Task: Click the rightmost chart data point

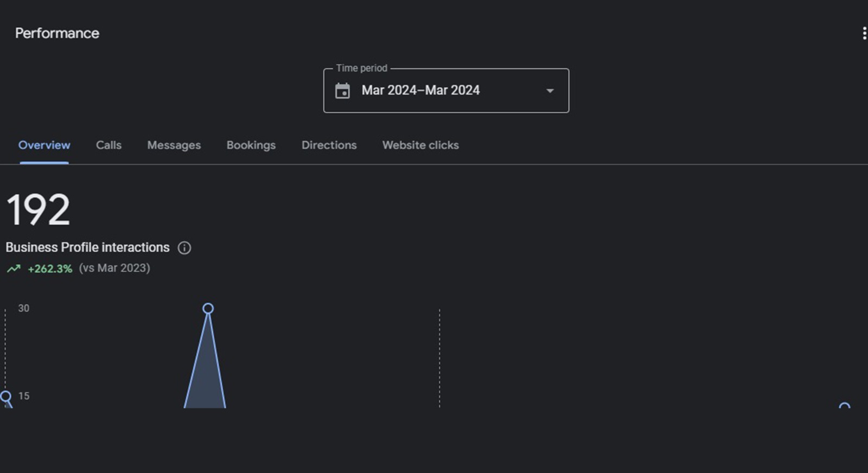Action: [844, 406]
